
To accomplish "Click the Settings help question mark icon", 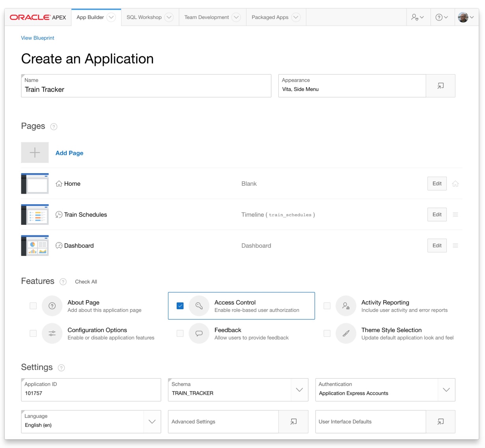I will (x=61, y=368).
